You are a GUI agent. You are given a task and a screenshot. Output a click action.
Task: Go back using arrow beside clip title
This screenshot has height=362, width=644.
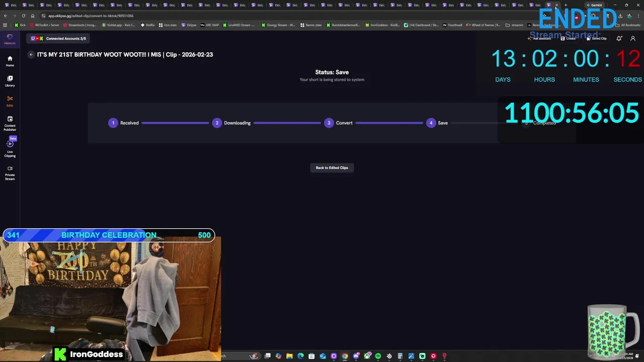point(31,54)
